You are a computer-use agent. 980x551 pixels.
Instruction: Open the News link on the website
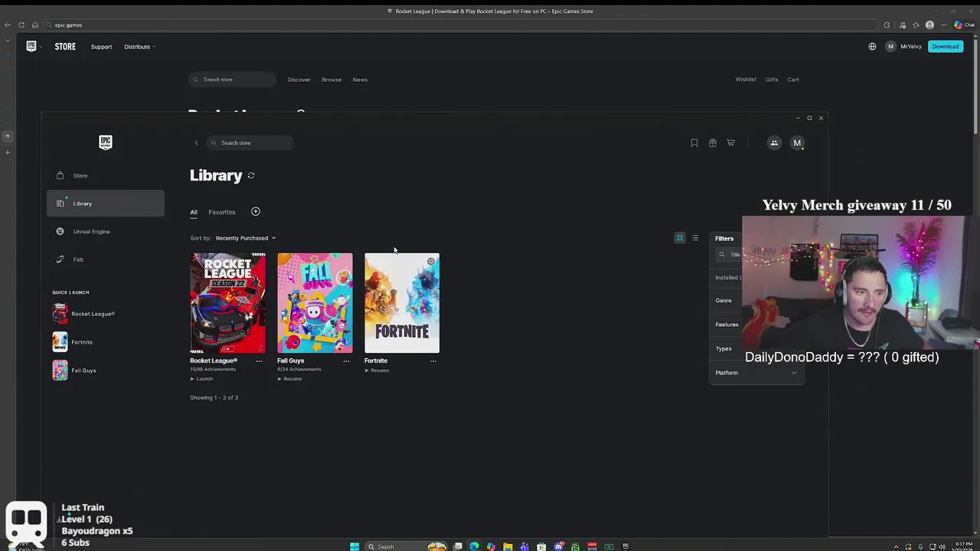click(360, 80)
